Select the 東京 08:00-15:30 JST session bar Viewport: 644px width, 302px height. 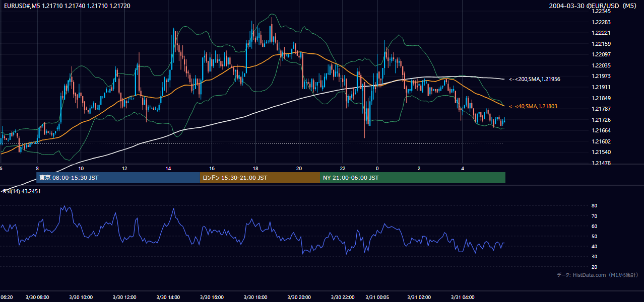[x=118, y=178]
